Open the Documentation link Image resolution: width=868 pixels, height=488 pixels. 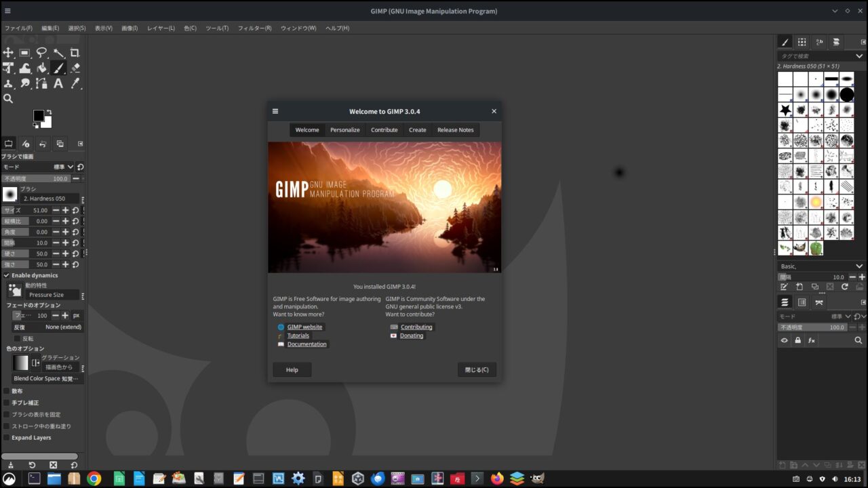click(x=307, y=344)
